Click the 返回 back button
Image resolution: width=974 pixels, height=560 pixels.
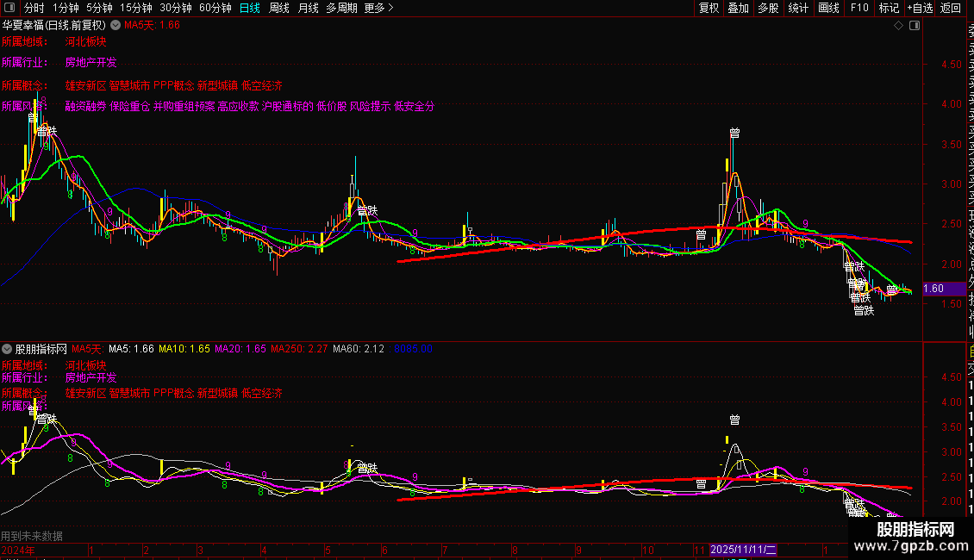tap(951, 8)
